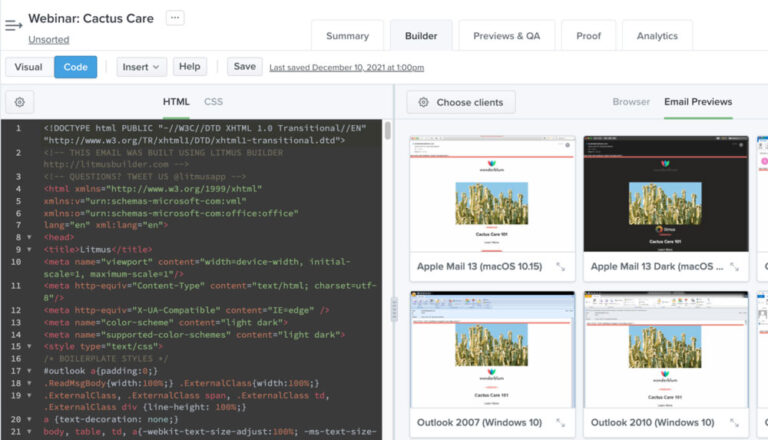The width and height of the screenshot is (768, 440).
Task: Click line number 4 in the gutter
Action: (x=18, y=189)
